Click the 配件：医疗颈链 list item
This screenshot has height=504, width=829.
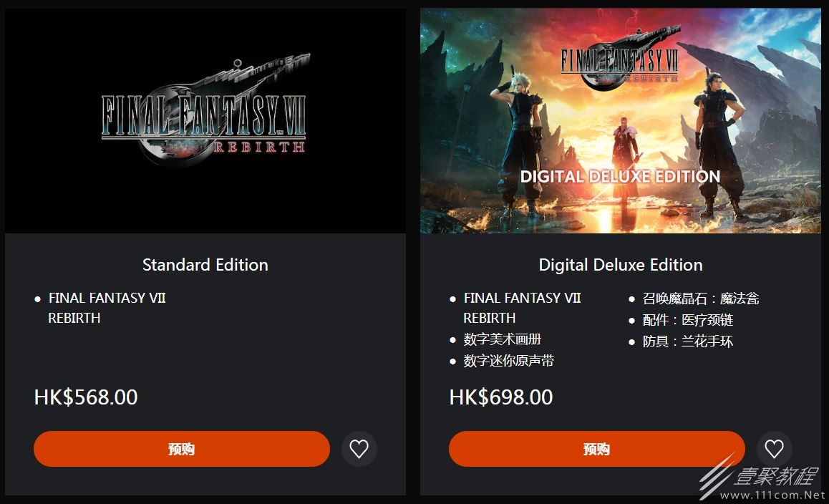[688, 320]
